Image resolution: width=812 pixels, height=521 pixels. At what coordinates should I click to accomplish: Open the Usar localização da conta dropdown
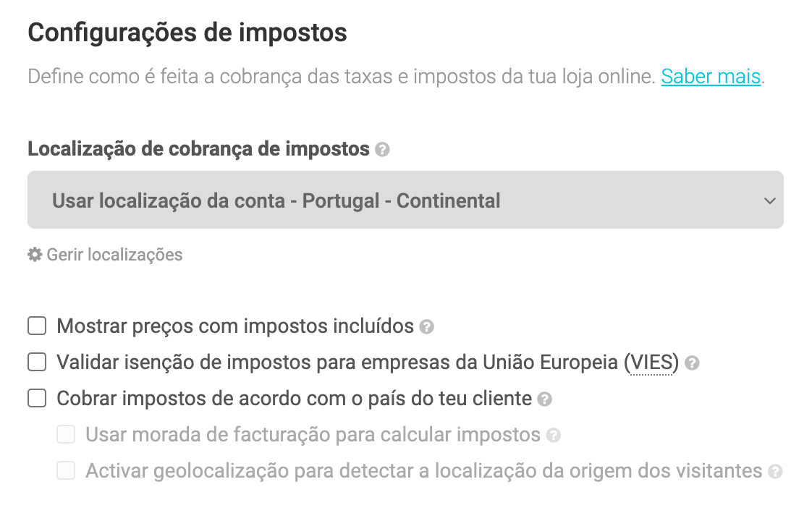pos(405,200)
